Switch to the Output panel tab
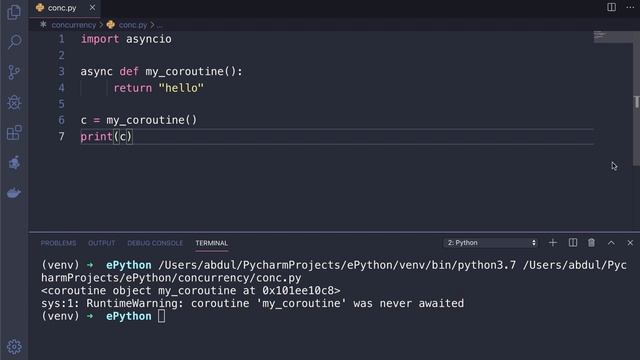The width and height of the screenshot is (640, 360). (102, 243)
